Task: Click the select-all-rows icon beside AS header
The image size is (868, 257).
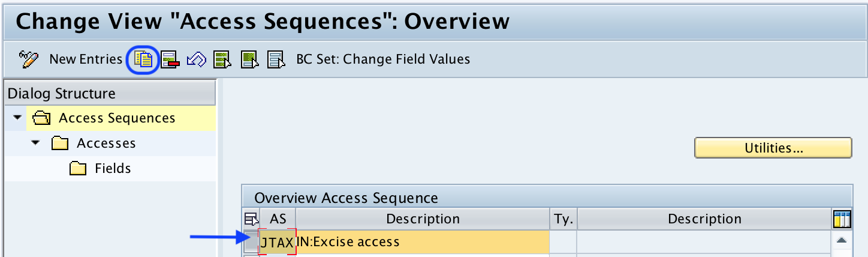Action: pyautogui.click(x=250, y=219)
